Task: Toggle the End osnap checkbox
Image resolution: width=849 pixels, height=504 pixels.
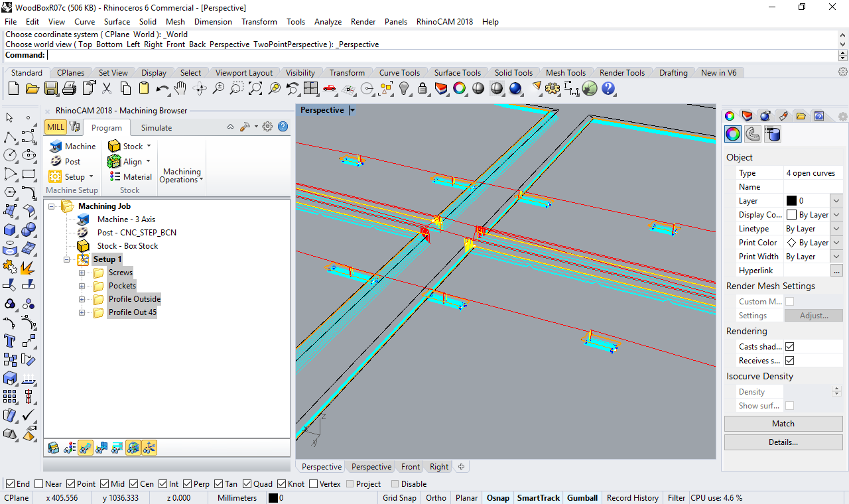Action: pyautogui.click(x=10, y=484)
